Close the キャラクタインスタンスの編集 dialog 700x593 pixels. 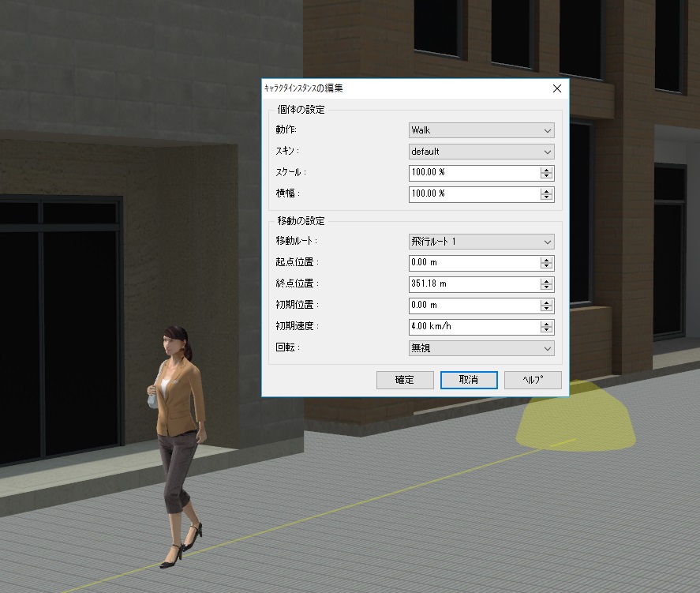[x=557, y=88]
